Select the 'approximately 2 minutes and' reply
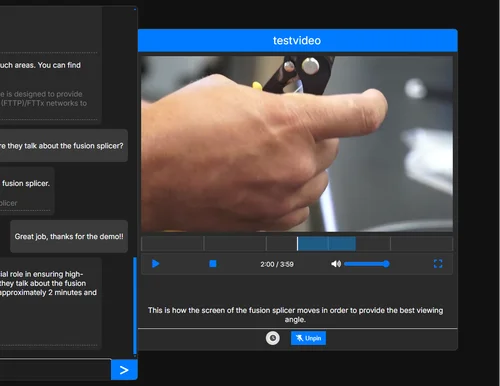 point(50,303)
